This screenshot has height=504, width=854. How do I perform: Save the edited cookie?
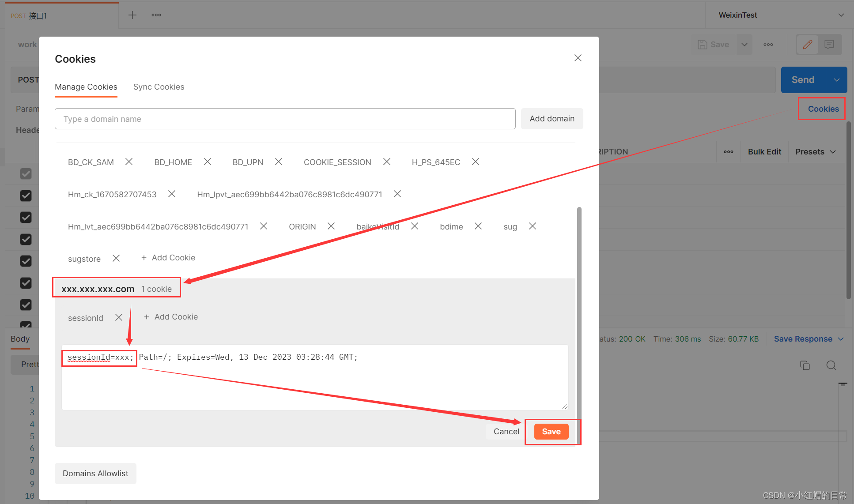tap(551, 432)
